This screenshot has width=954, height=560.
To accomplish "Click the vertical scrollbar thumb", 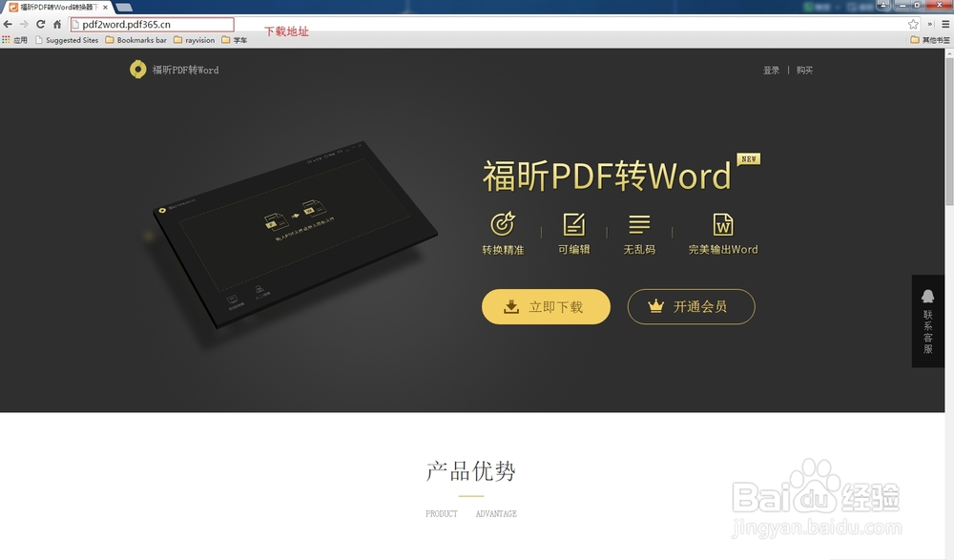I will point(949,132).
